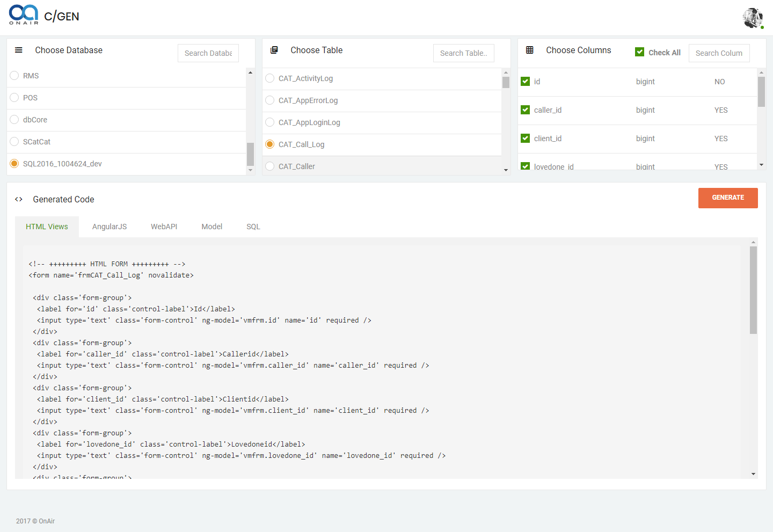Uncheck the lovedone_id column checkbox
Screen dimensions: 773x532
point(526,166)
